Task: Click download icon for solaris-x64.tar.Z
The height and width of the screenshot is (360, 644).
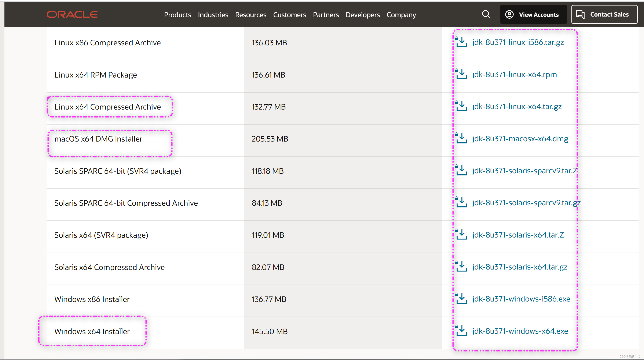Action: coord(461,235)
